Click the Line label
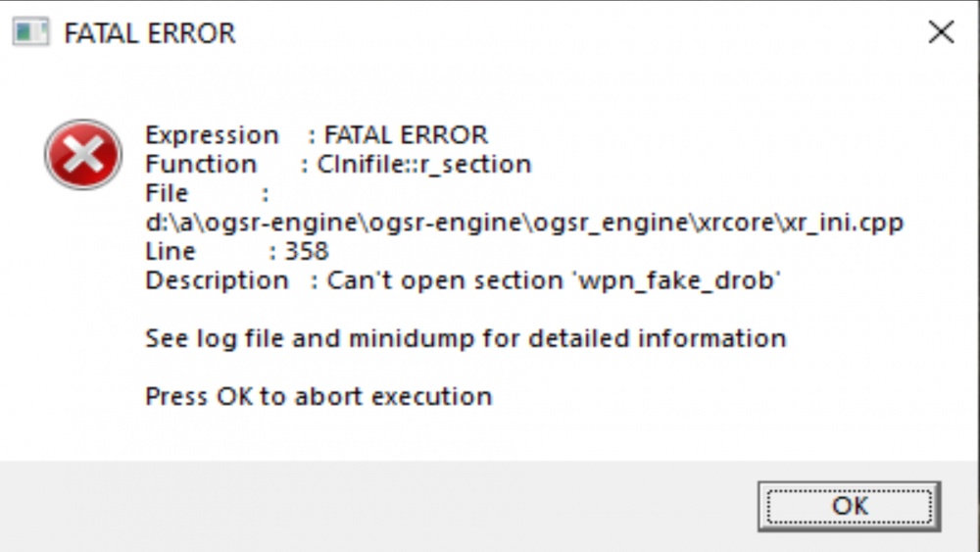 tap(171, 252)
